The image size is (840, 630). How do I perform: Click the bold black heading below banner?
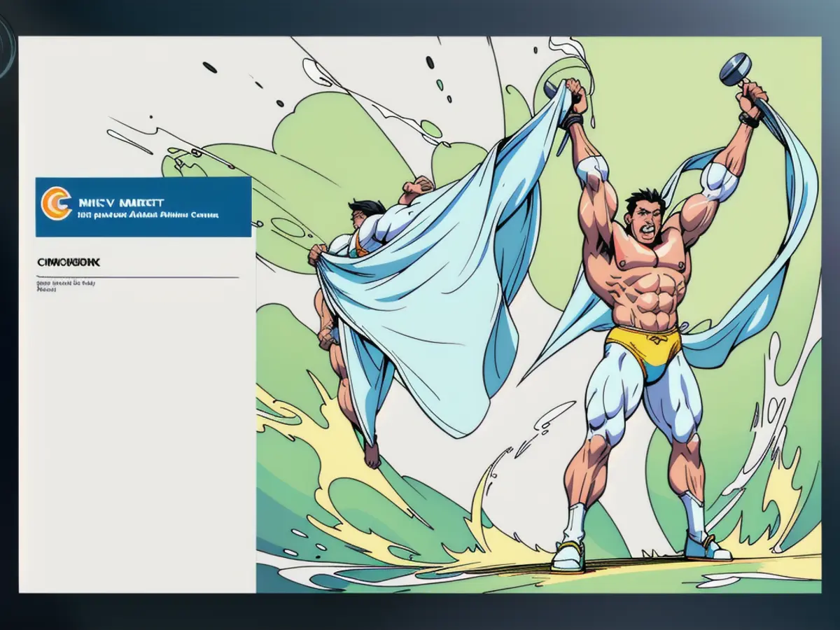point(68,262)
